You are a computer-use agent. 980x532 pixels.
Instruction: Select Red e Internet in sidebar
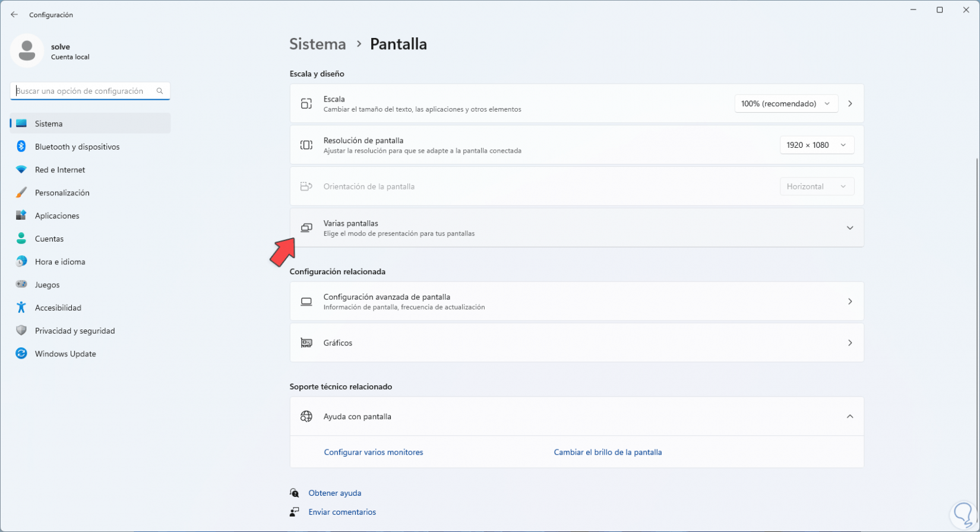(60, 170)
